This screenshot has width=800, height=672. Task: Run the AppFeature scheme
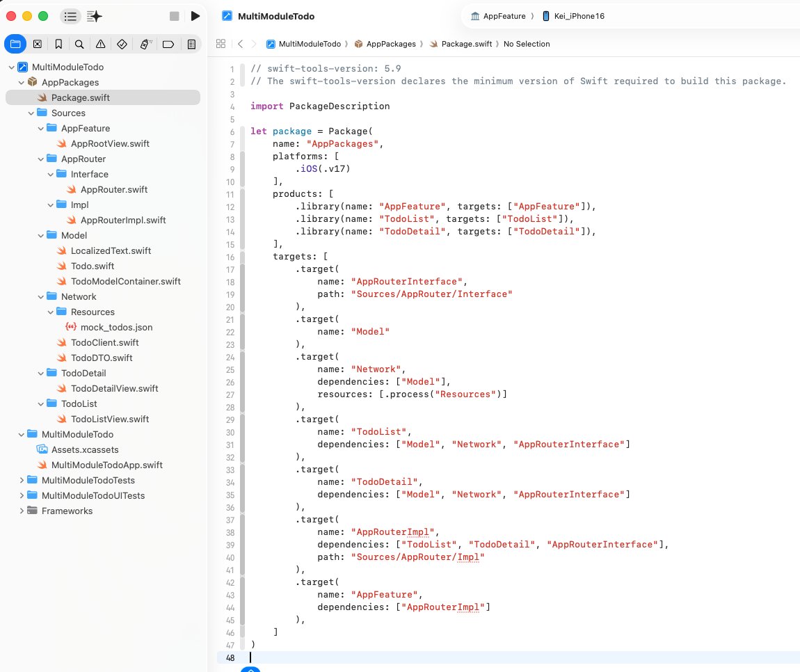[195, 16]
